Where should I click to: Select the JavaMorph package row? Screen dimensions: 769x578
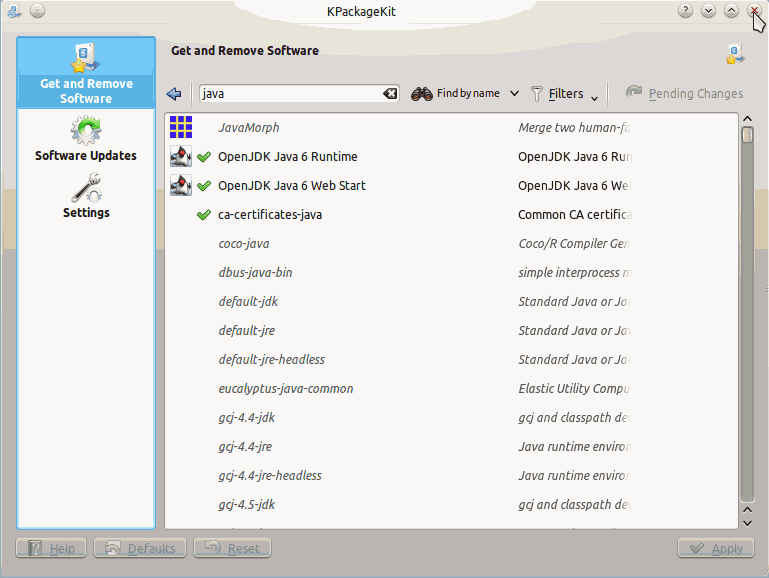pos(451,127)
